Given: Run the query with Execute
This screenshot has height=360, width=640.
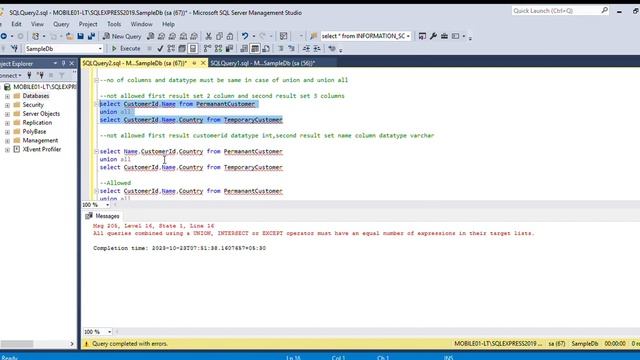Looking at the screenshot, I should pos(126,49).
